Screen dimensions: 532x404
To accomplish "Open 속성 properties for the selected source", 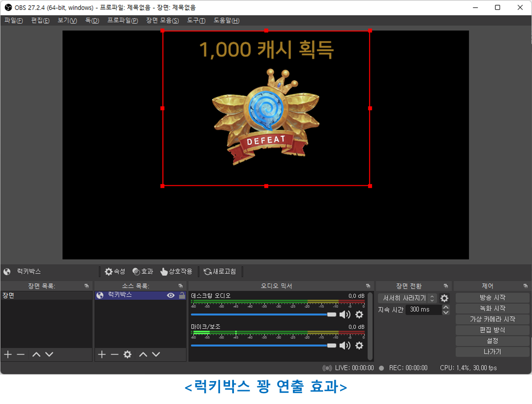I will [115, 271].
